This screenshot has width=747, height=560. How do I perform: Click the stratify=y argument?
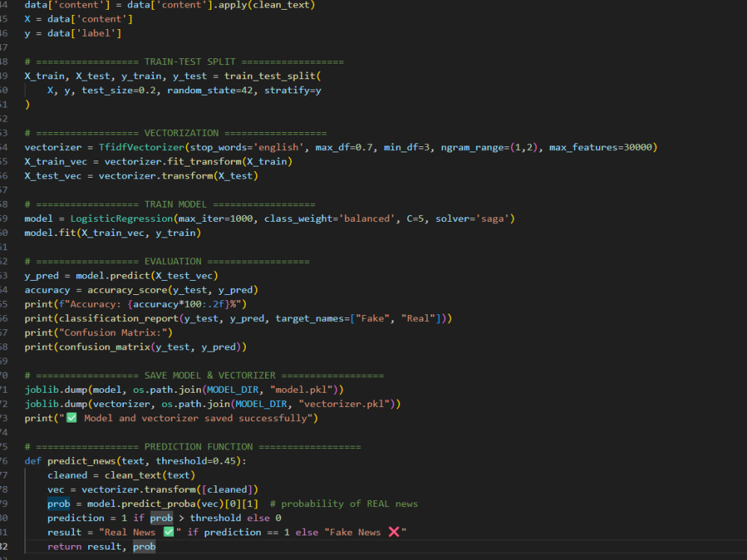[293, 90]
